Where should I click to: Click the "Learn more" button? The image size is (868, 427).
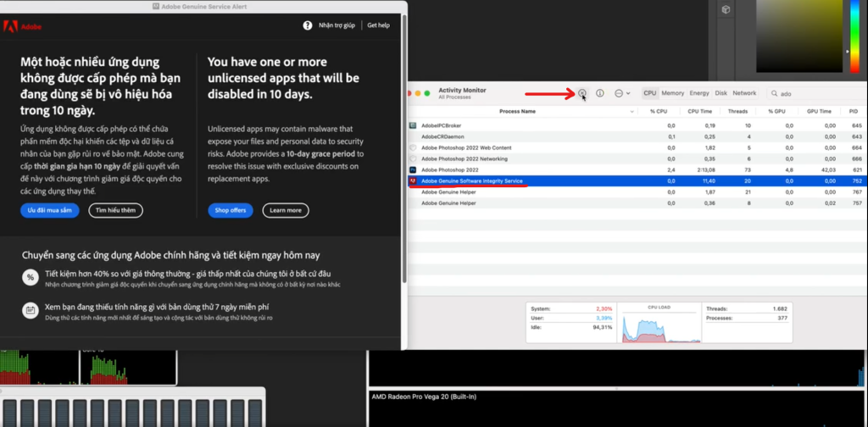click(286, 211)
